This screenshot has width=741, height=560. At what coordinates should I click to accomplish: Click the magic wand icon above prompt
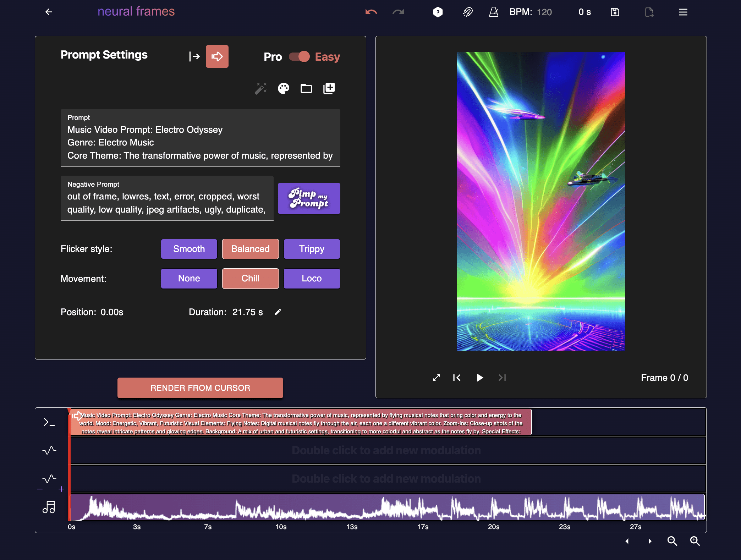(261, 88)
